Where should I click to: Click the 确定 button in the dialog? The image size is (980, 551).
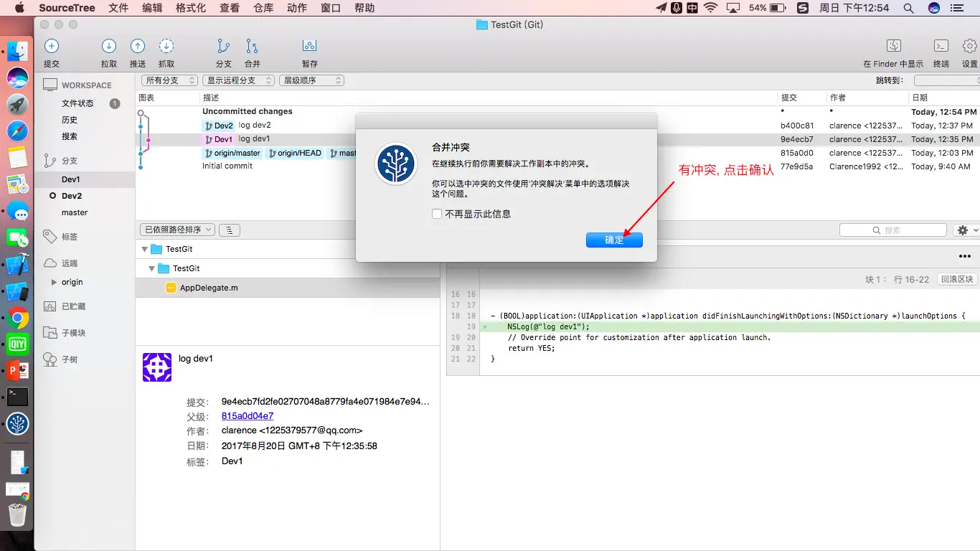tap(614, 240)
